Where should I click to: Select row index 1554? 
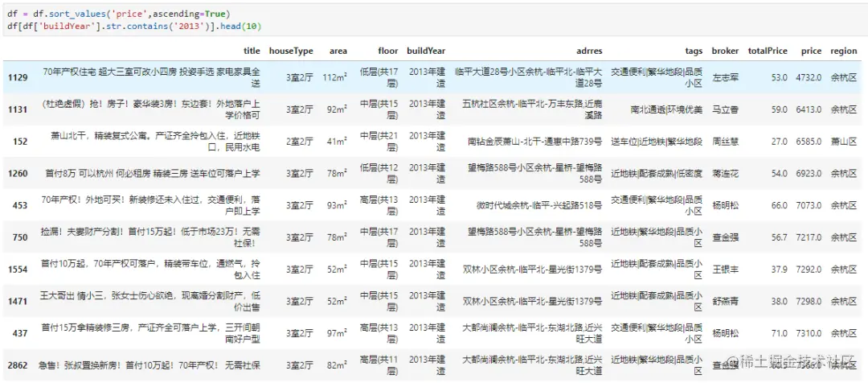(x=18, y=270)
